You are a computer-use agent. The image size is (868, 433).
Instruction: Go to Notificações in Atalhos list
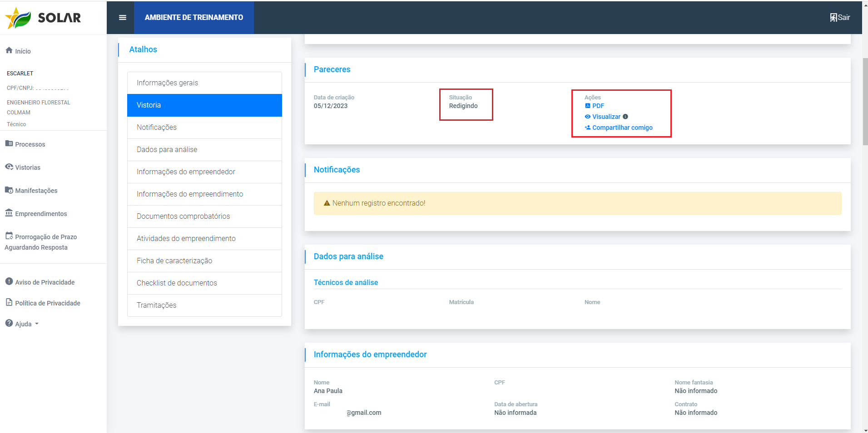204,128
